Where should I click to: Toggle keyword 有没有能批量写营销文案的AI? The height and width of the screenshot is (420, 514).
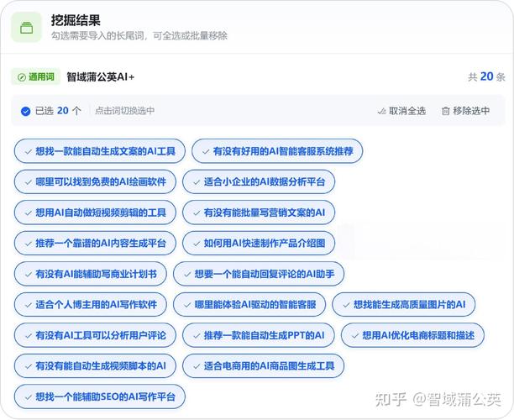[x=259, y=213]
